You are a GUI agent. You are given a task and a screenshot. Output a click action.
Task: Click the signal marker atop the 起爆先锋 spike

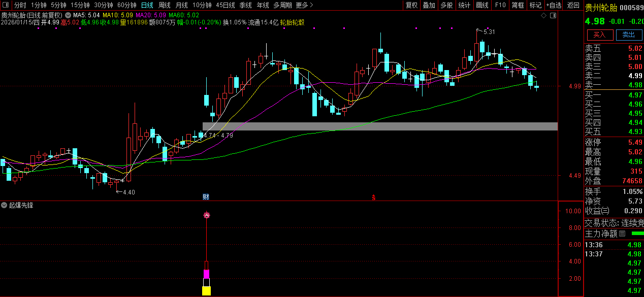(207, 215)
